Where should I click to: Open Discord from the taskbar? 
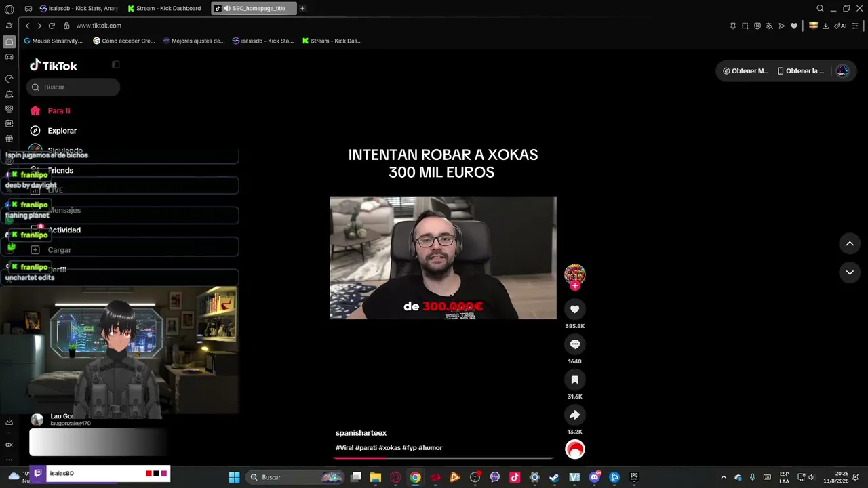tap(595, 477)
